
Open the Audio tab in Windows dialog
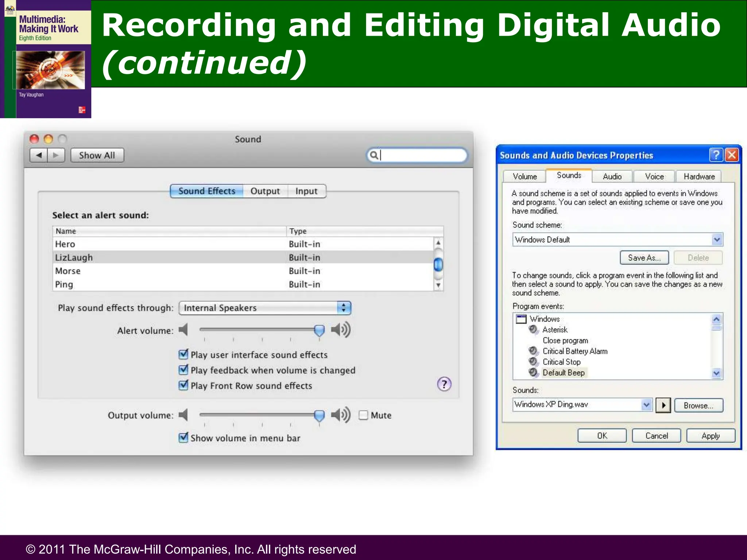[x=612, y=176]
